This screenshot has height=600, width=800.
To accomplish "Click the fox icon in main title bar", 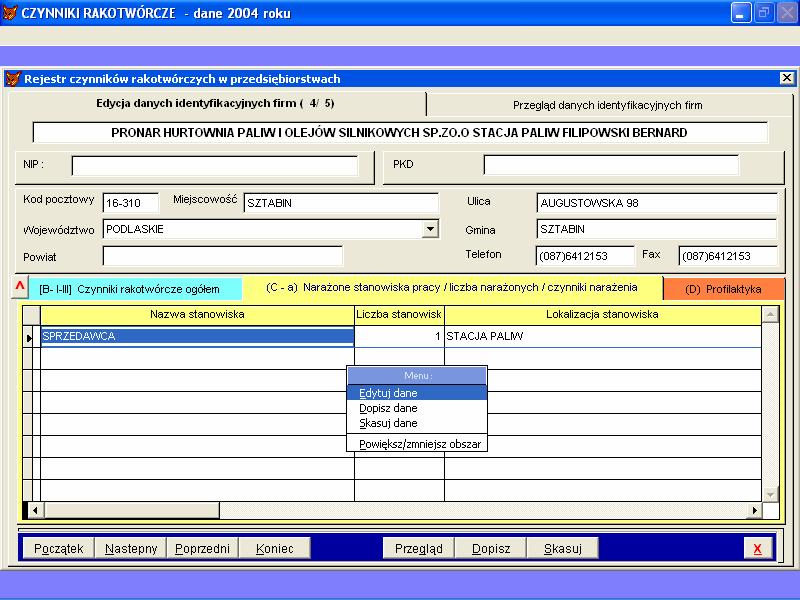I will click(x=10, y=12).
